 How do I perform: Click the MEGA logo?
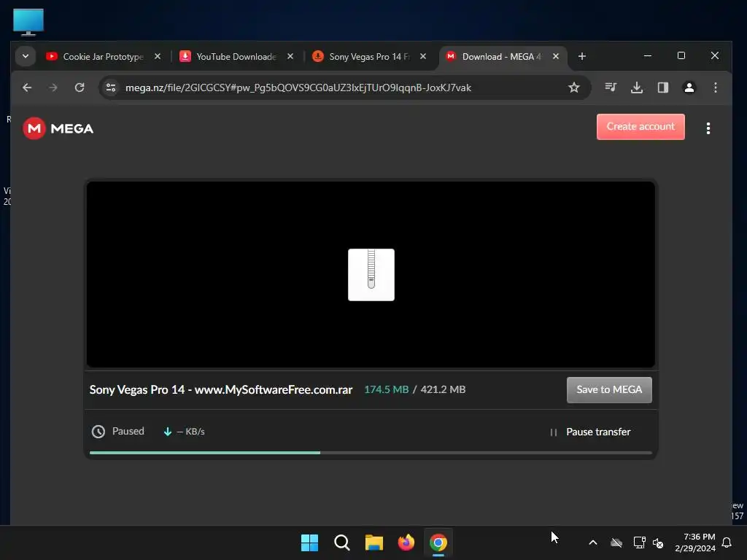58,128
